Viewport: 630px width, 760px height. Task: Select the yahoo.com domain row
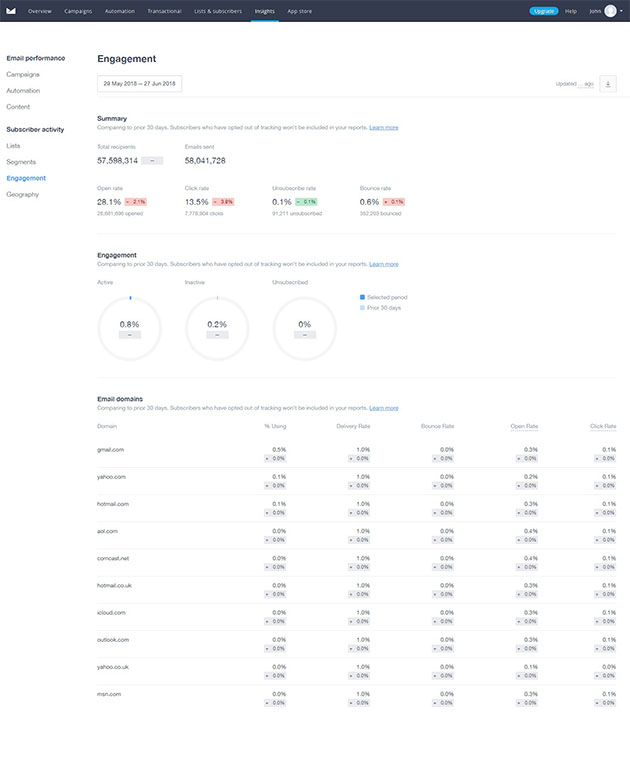tap(357, 481)
